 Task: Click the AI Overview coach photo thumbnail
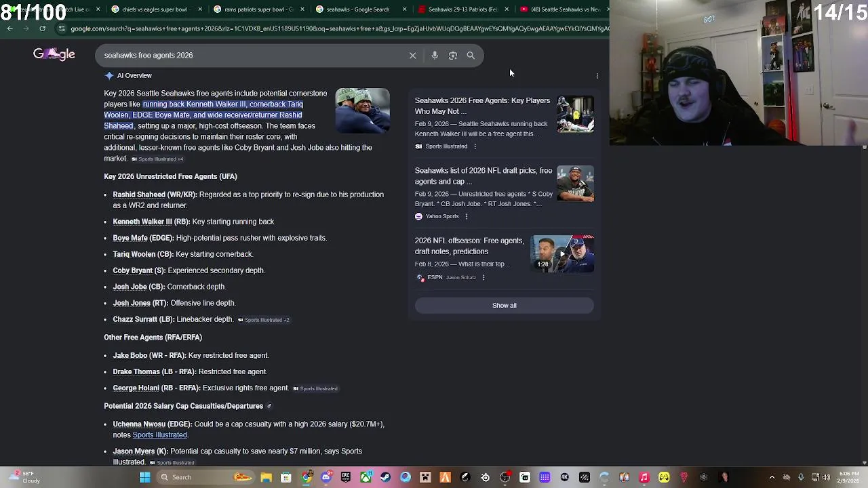click(x=363, y=110)
